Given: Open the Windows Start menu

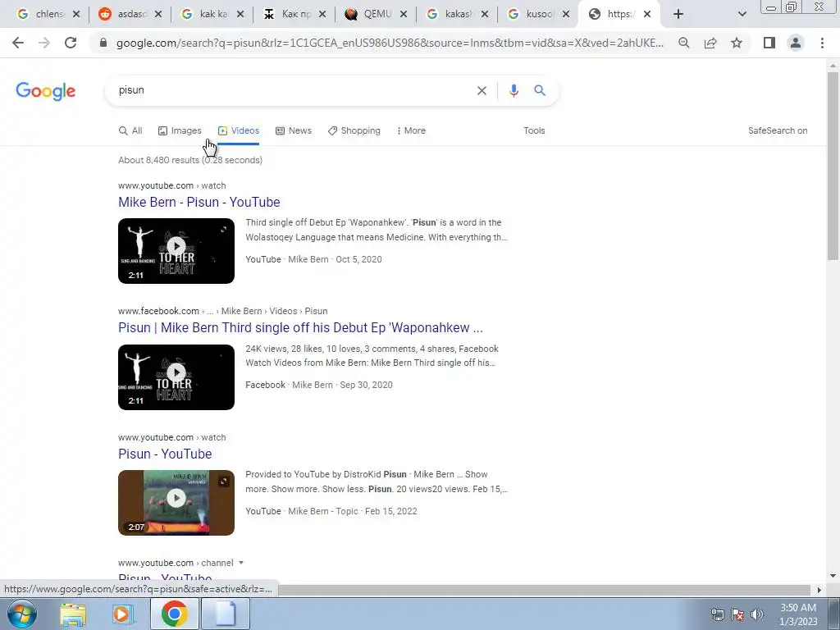Looking at the screenshot, I should point(22,614).
